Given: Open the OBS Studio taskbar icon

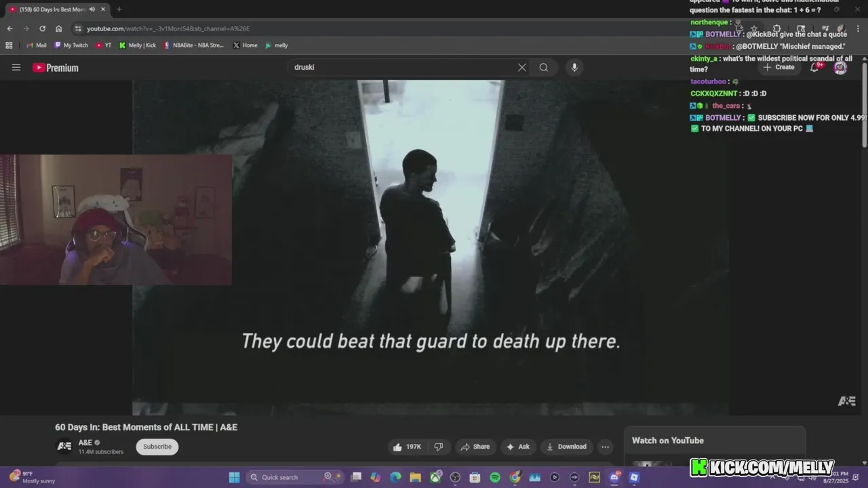Looking at the screenshot, I should 455,477.
